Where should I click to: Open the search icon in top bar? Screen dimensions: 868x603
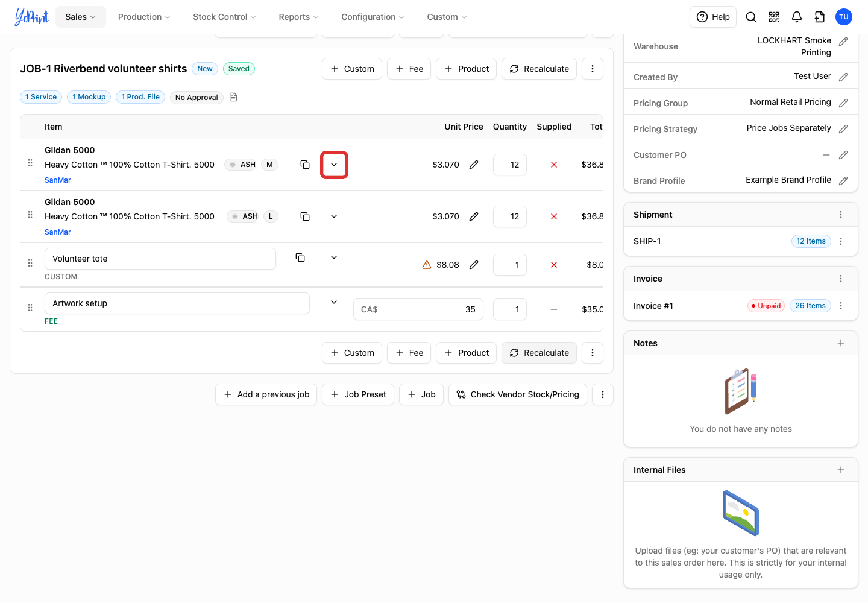pos(751,17)
